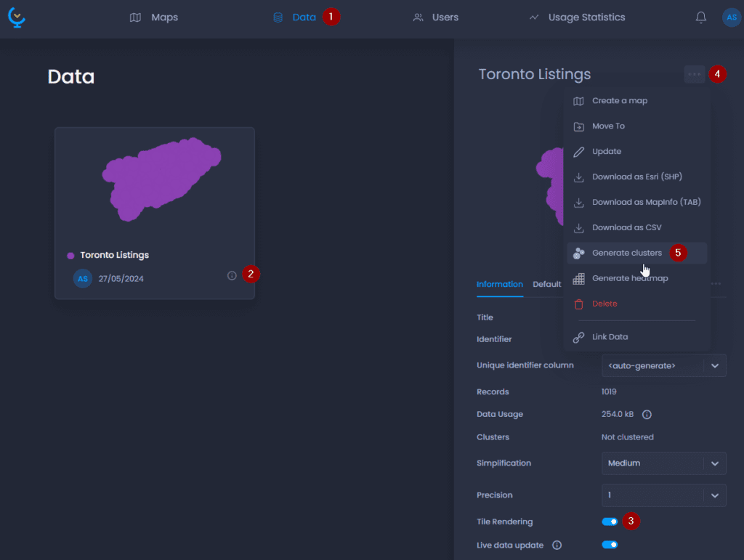This screenshot has width=744, height=560.
Task: Select Create a map menu entry
Action: (636, 101)
